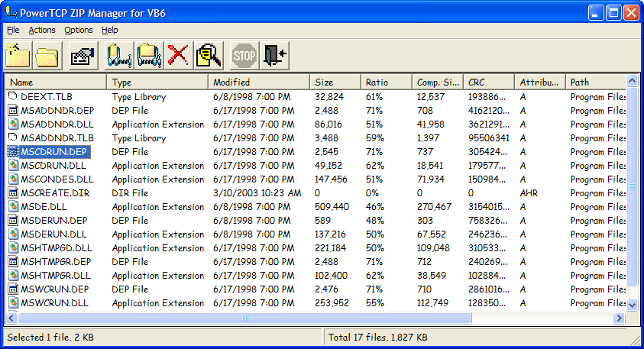Viewport: 644px width, 349px height.
Task: Click the New Archive folder toolbar icon
Action: point(18,56)
